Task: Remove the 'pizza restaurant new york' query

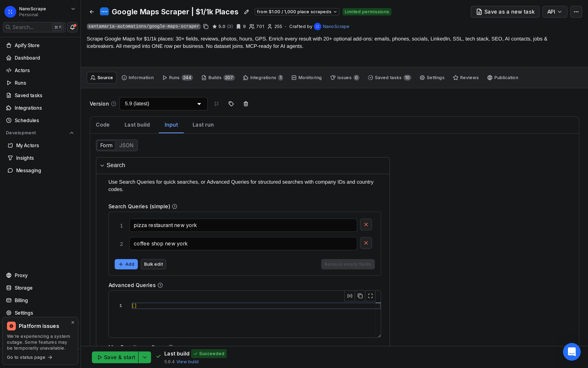Action: pyautogui.click(x=366, y=225)
